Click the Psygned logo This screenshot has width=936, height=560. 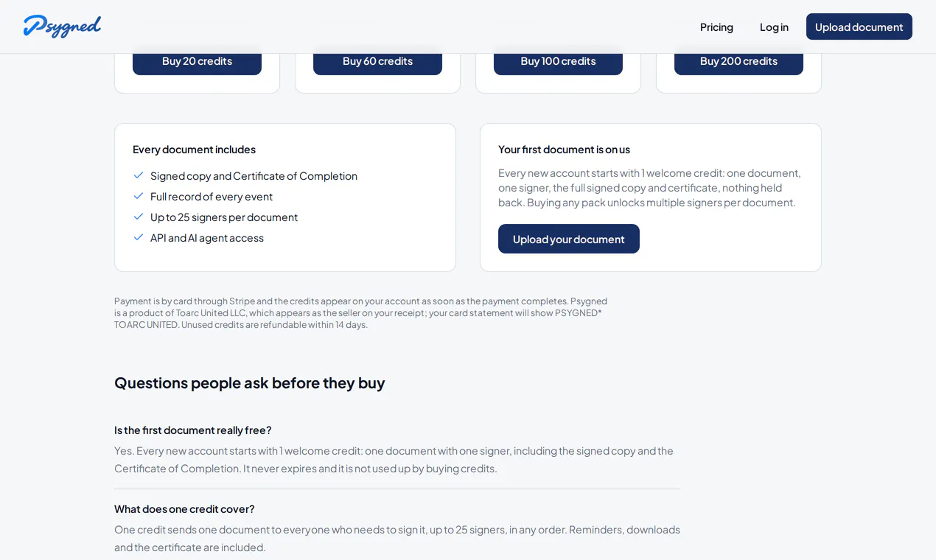(62, 27)
